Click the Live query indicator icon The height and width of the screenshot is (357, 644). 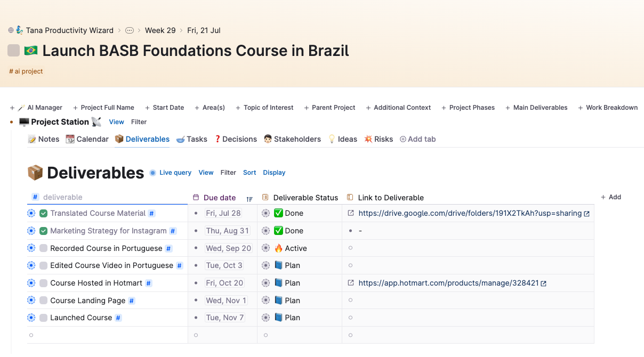point(153,173)
